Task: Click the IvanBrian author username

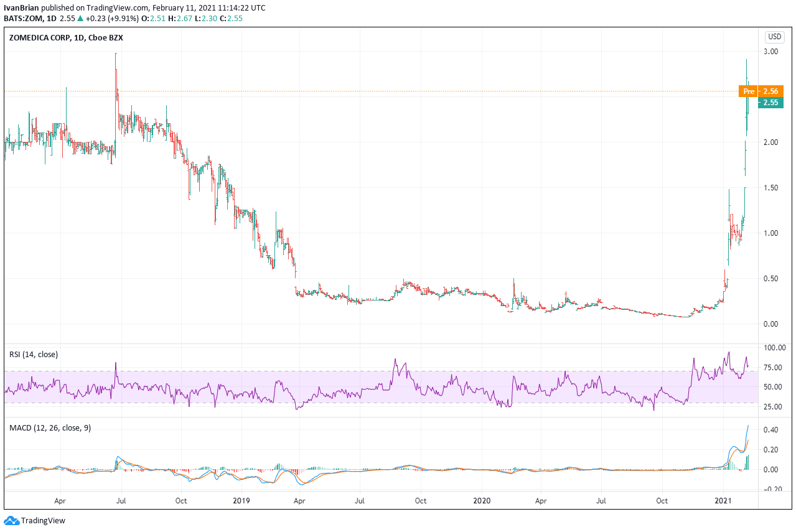Action: click(x=21, y=7)
